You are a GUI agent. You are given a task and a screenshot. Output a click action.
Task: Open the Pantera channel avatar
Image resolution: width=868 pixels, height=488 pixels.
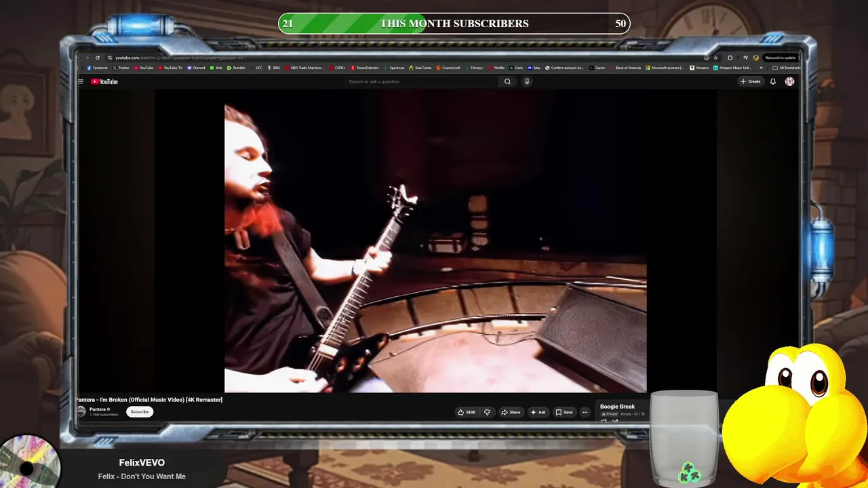coord(81,411)
